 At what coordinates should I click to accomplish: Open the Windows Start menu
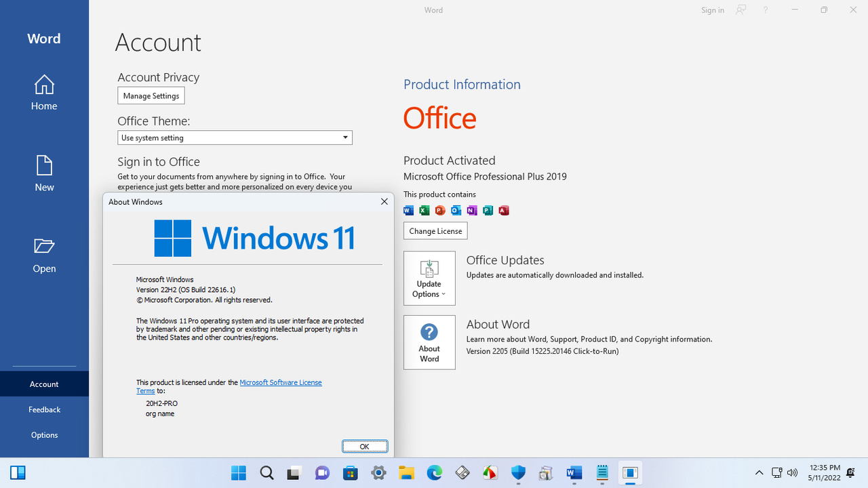(x=239, y=473)
